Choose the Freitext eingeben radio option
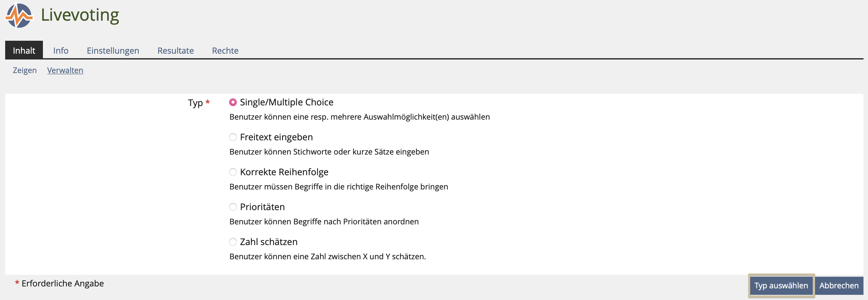Image resolution: width=868 pixels, height=300 pixels. pos(233,137)
